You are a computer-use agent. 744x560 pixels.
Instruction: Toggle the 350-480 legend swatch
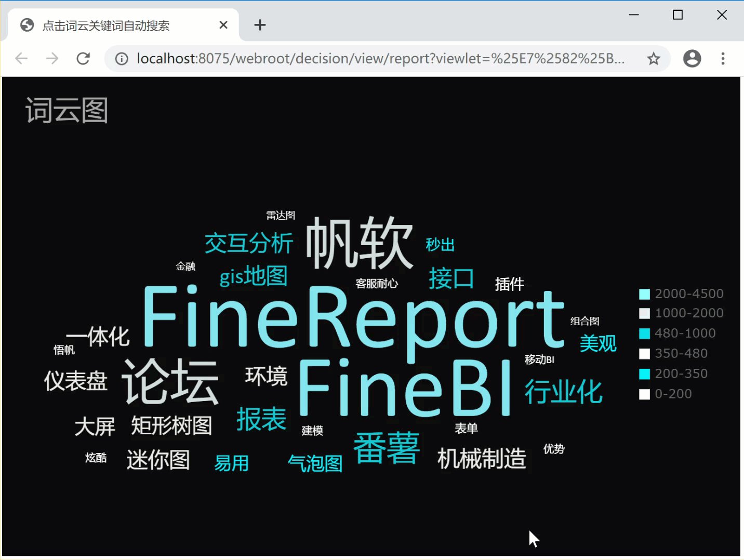click(644, 354)
